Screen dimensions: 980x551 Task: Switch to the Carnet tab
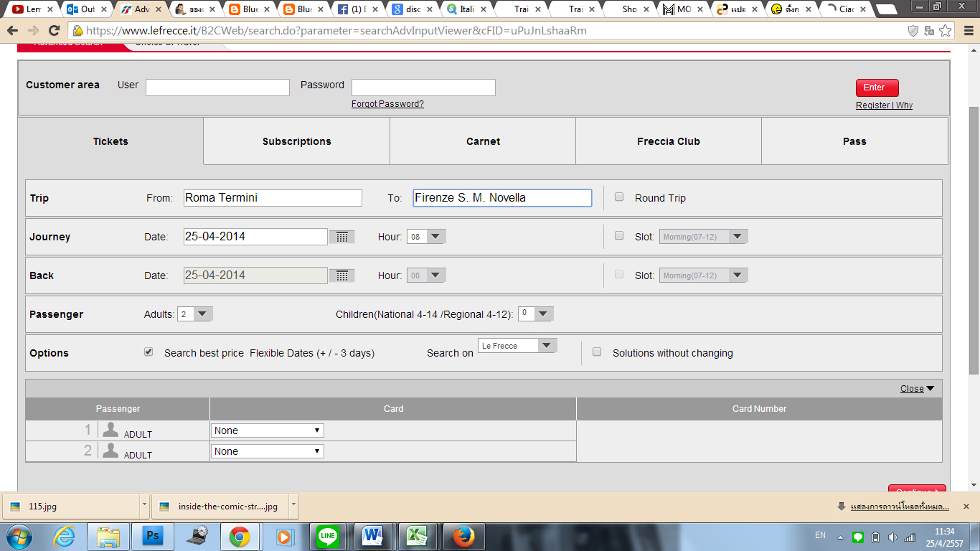click(x=483, y=141)
